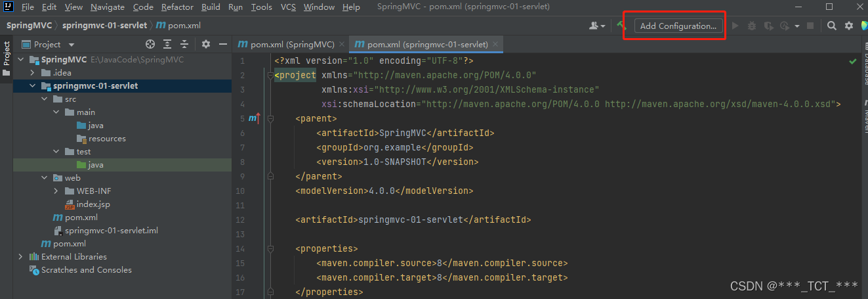This screenshot has height=299, width=868.
Task: Click green inspection checkmark in editor
Action: pos(852,61)
